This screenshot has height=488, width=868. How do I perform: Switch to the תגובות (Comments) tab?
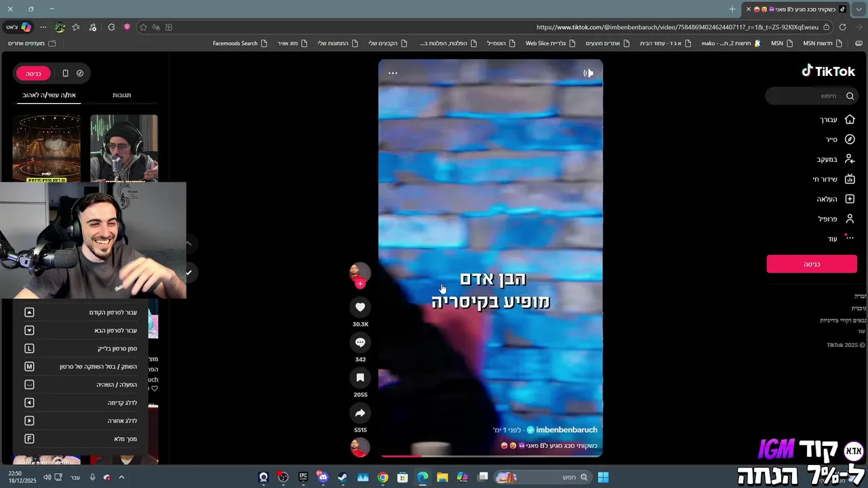(x=121, y=95)
